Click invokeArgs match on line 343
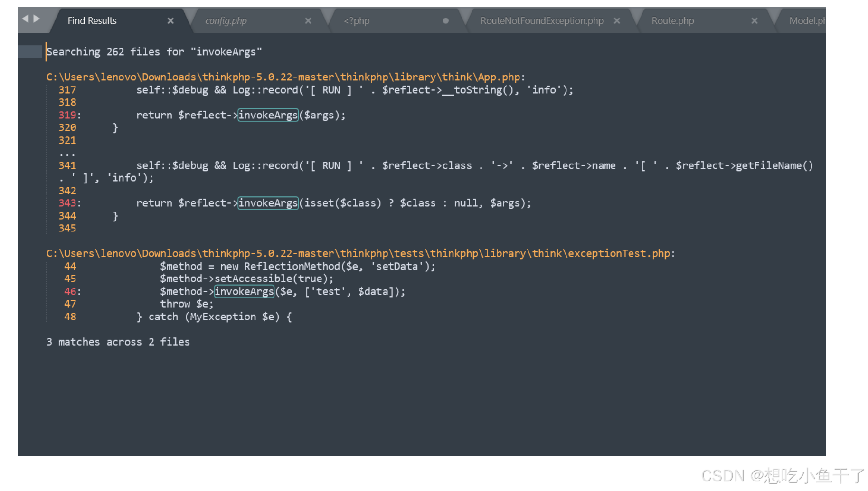 point(268,203)
